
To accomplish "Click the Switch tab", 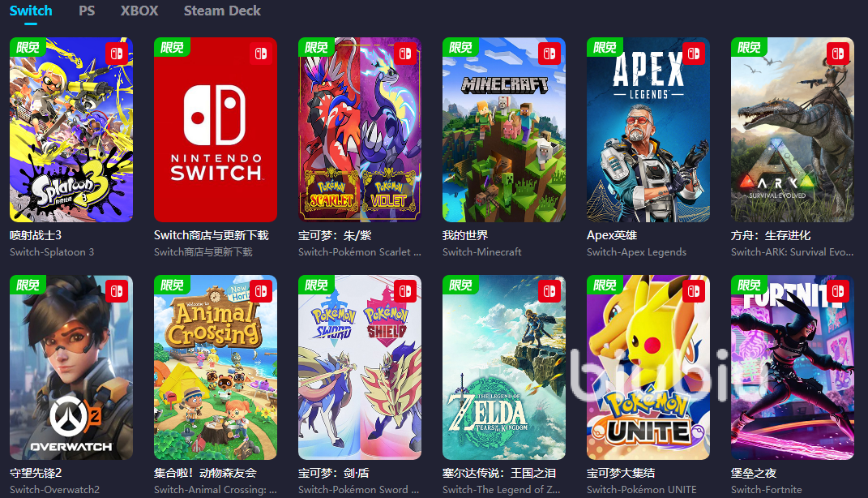I will click(x=31, y=11).
